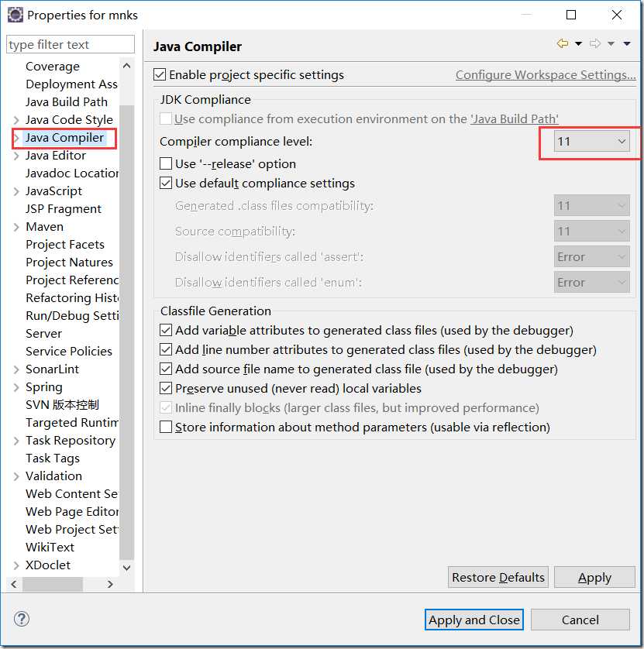Select Java Build Path entry
This screenshot has height=649, width=644.
[67, 101]
